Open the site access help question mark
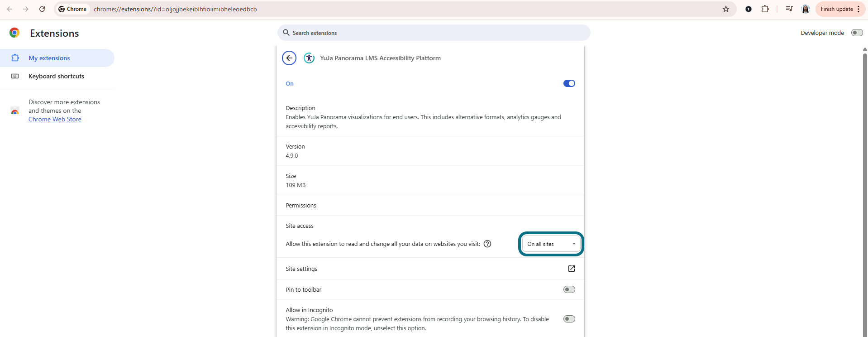Viewport: 868px width, 337px height. tap(487, 244)
